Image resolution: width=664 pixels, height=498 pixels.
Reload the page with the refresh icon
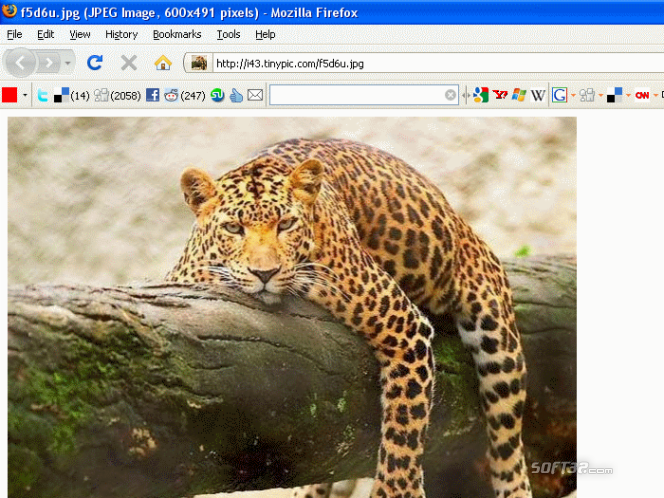coord(95,63)
